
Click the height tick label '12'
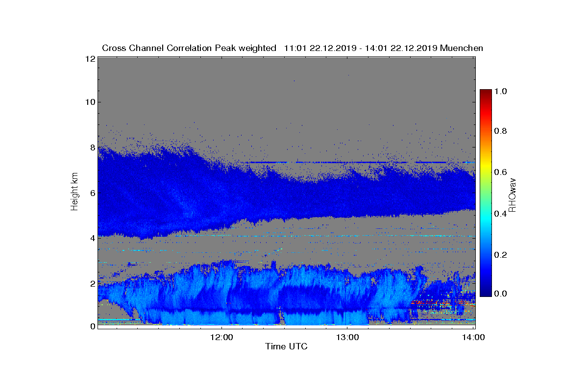pyautogui.click(x=90, y=59)
